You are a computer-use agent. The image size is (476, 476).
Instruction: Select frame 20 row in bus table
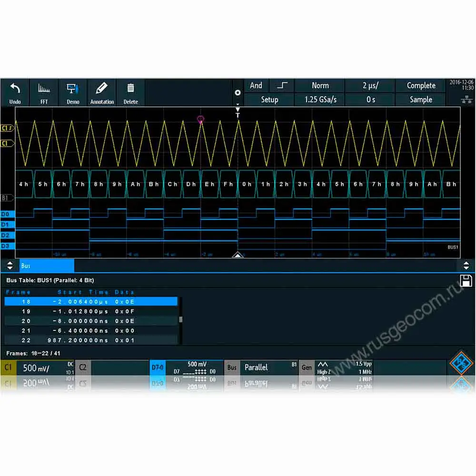90,321
